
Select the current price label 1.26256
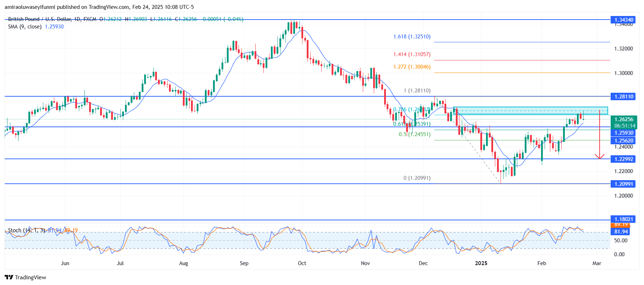(624, 119)
